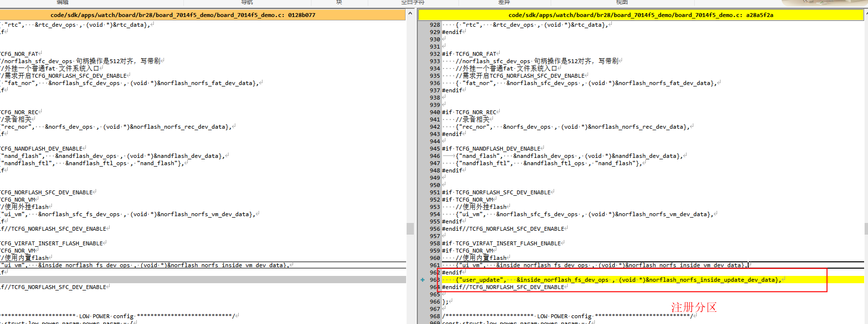Click "#if TCFG_NANDFLASH_DEV_ENABLE" on right line 945

[x=491, y=149]
